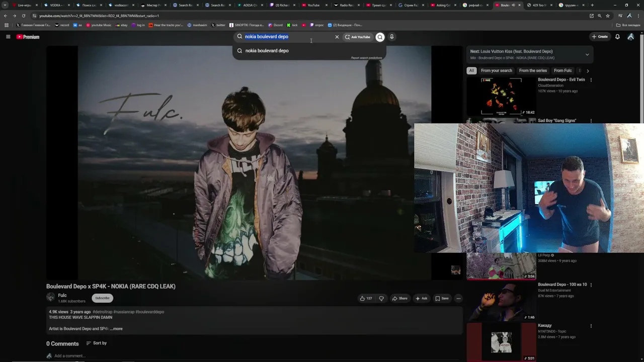This screenshot has width=644, height=362.
Task: Open Fulc channel avatar
Action: point(51,298)
